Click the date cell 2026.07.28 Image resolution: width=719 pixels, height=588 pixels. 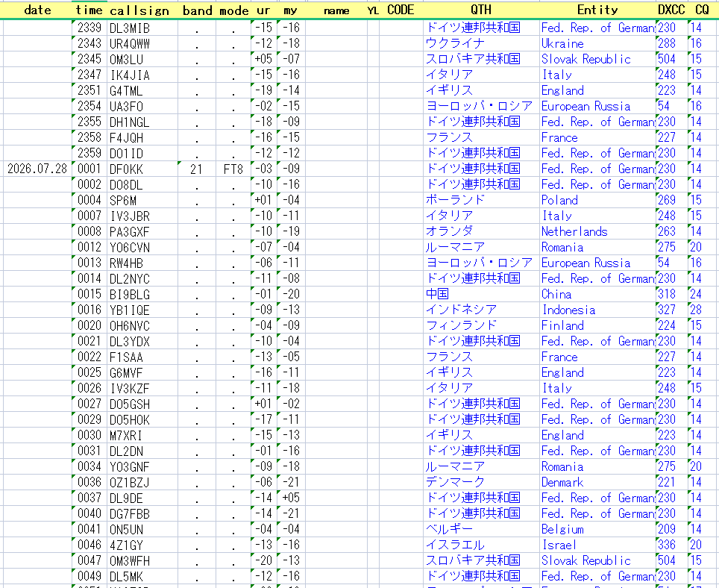(x=37, y=169)
